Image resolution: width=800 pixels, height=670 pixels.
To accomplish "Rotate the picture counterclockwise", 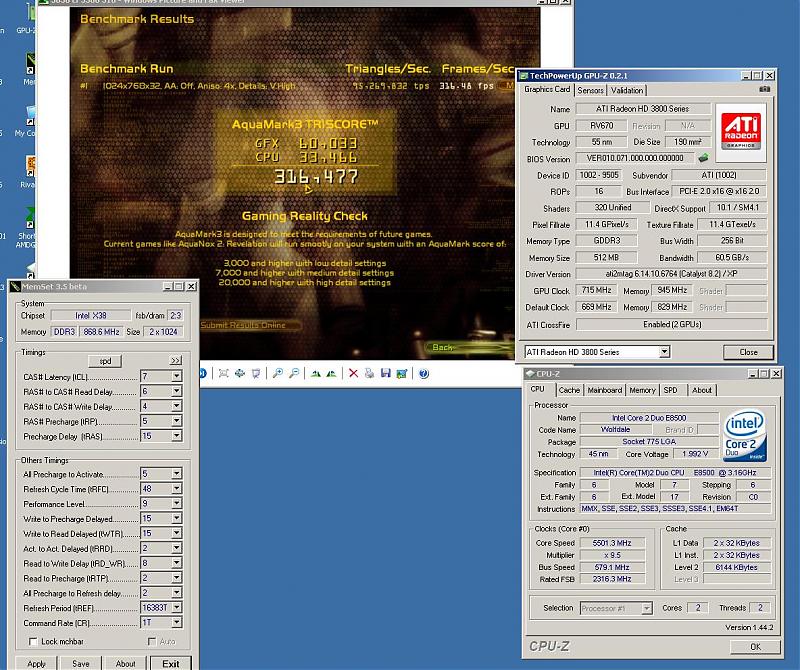I will [x=331, y=374].
